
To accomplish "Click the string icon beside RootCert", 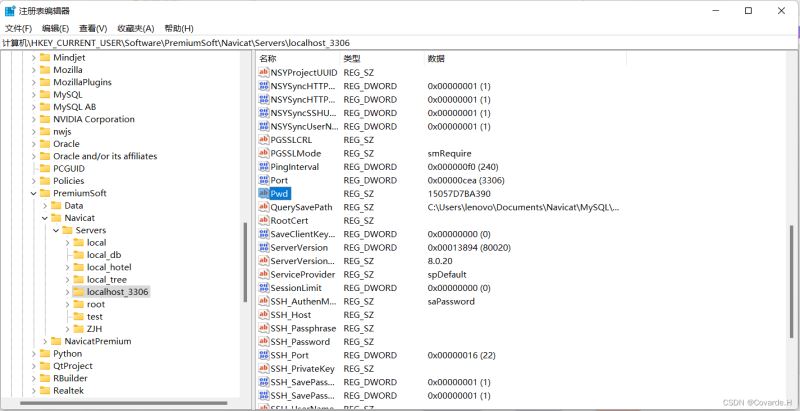I will pyautogui.click(x=264, y=220).
